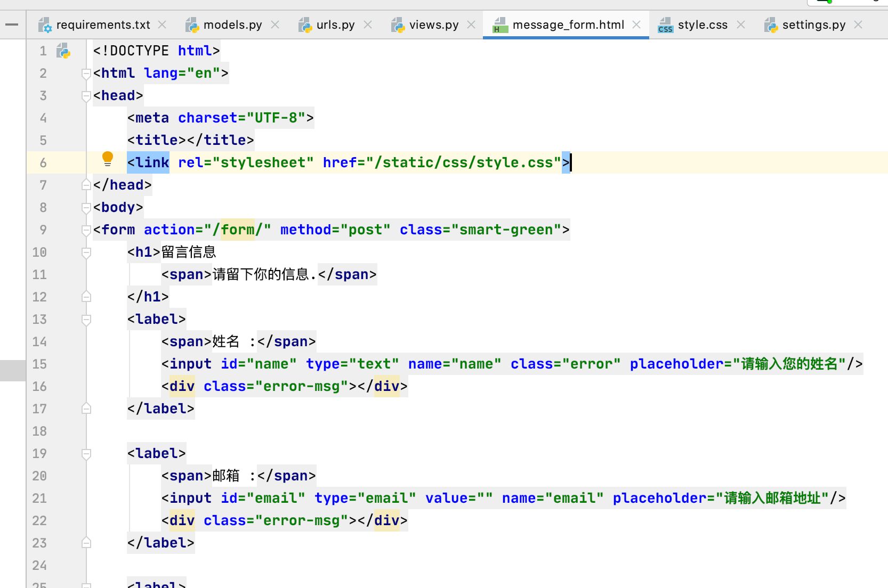Click the placeholder 请输入邮箱地址 value
Viewport: 888px width, 588px height.
(x=772, y=498)
